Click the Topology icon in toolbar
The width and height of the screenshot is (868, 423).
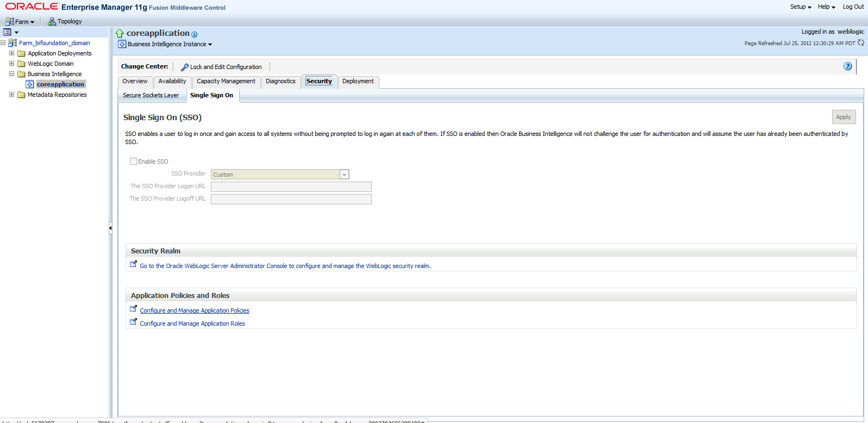[x=52, y=22]
